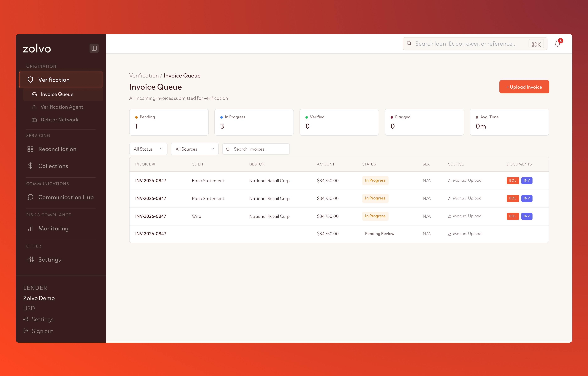Click the USD currency label
Screen dimensions: 588x376
[x=29, y=308]
